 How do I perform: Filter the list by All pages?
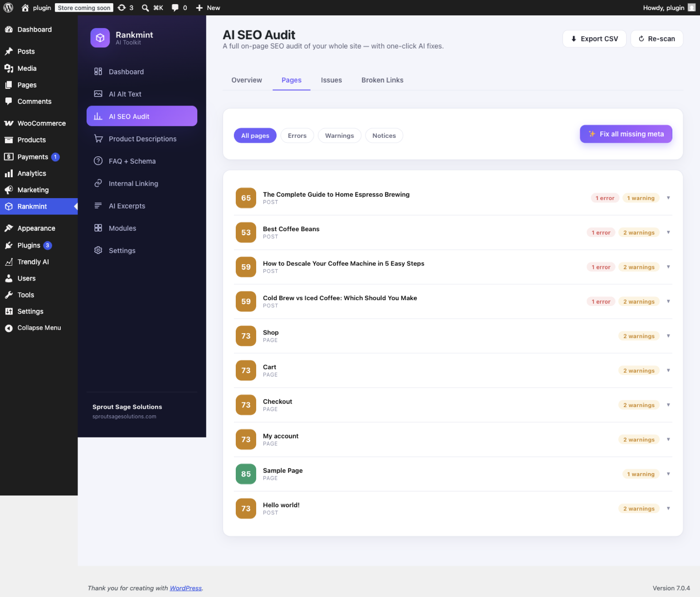[255, 136]
